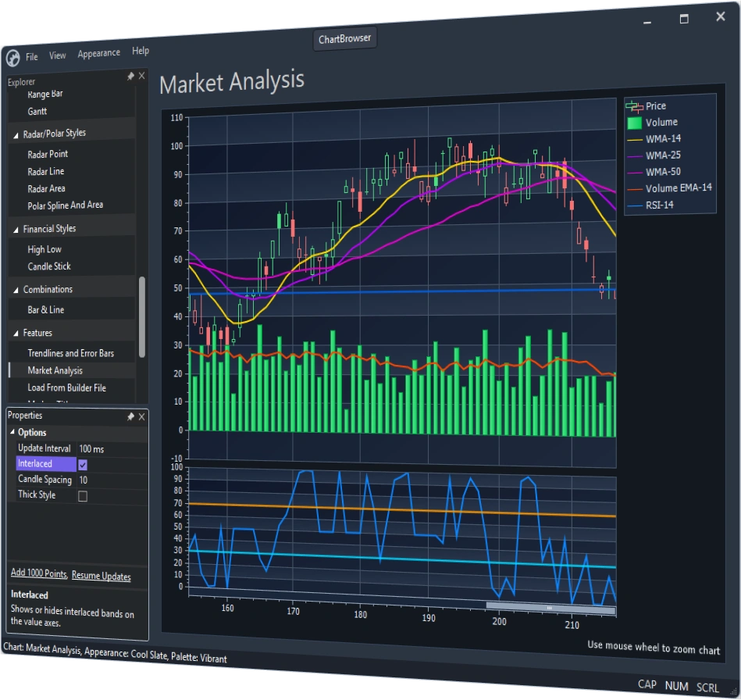This screenshot has height=700, width=741.
Task: Select Radar Line chart
Action: point(46,171)
